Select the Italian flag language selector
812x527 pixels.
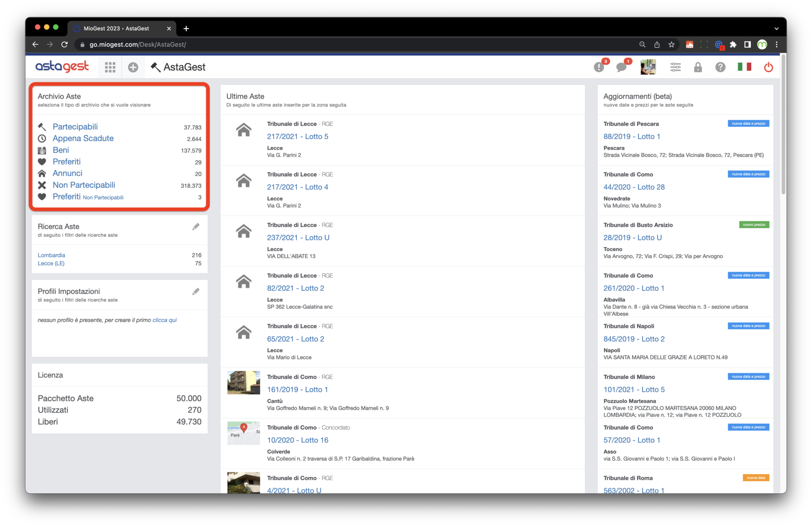click(744, 67)
